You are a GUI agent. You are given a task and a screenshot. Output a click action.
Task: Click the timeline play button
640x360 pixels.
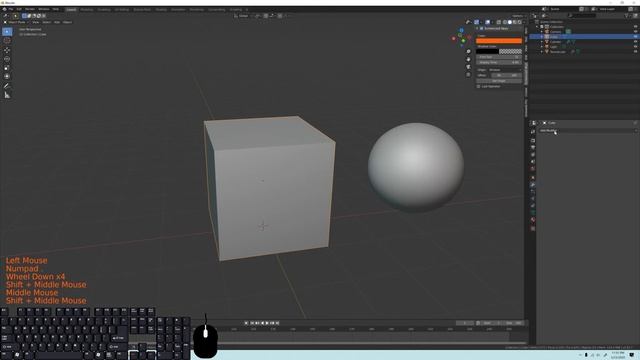click(267, 323)
